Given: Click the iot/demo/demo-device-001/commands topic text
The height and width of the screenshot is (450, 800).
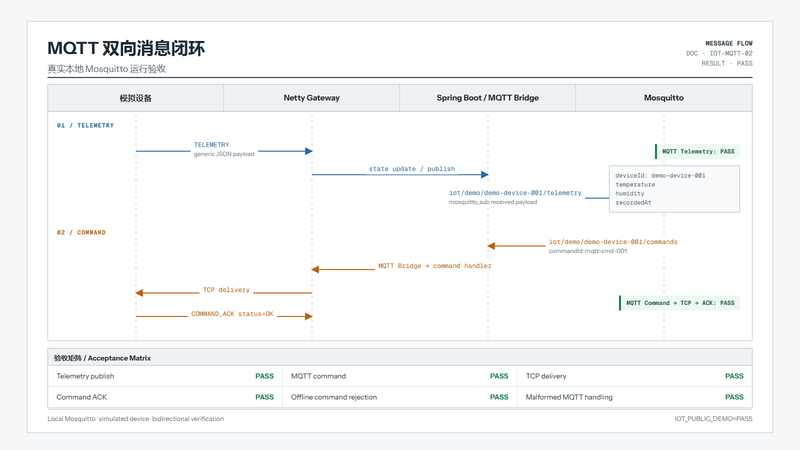Looking at the screenshot, I should coord(613,242).
